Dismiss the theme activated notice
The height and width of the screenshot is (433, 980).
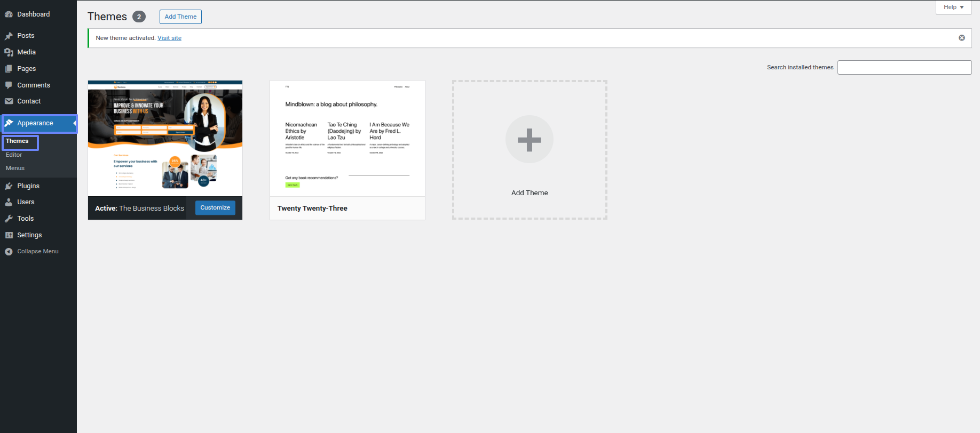(x=961, y=38)
